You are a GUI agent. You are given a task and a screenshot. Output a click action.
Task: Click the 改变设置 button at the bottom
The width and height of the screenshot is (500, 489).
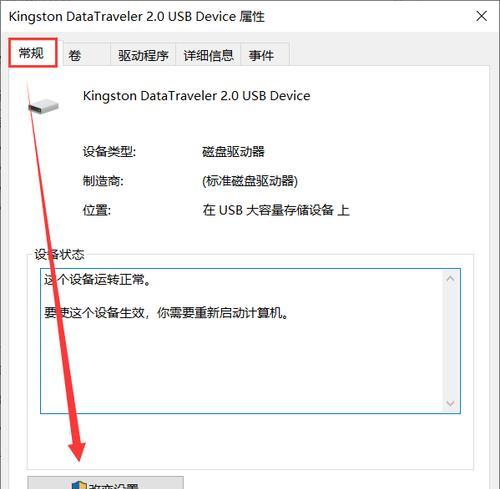(105, 483)
